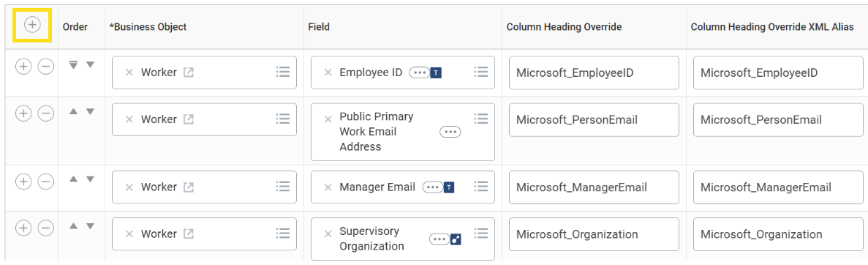Edit the Microsoft_ManagerEmail XML alias field

click(x=778, y=187)
